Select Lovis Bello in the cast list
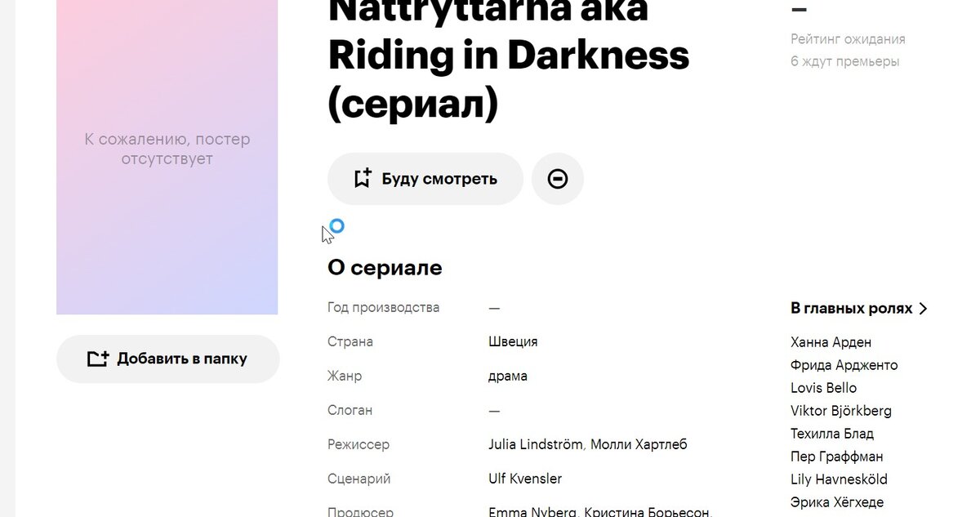 [x=824, y=388]
